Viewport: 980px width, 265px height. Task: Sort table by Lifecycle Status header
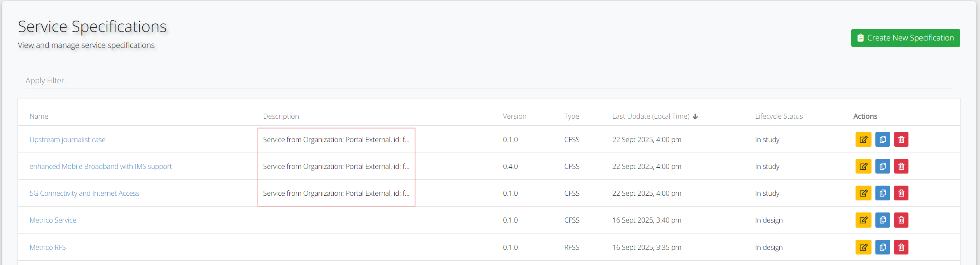[779, 116]
